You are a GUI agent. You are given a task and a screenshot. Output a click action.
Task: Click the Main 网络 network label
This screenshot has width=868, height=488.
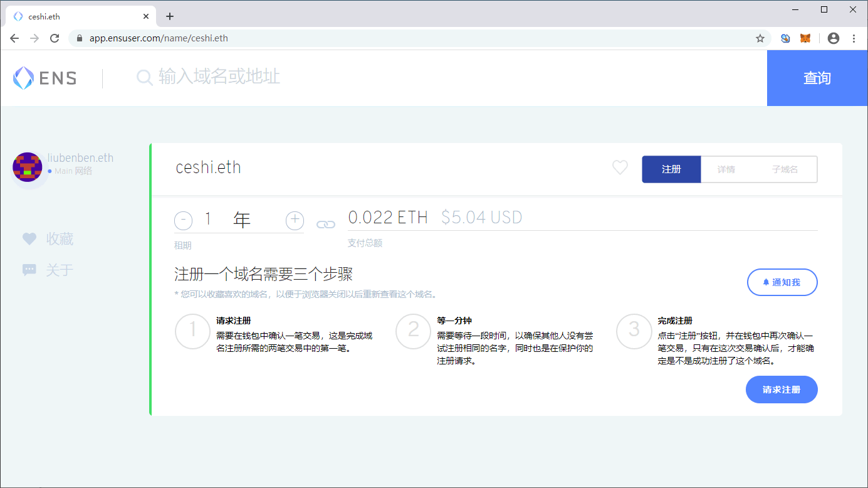(73, 171)
